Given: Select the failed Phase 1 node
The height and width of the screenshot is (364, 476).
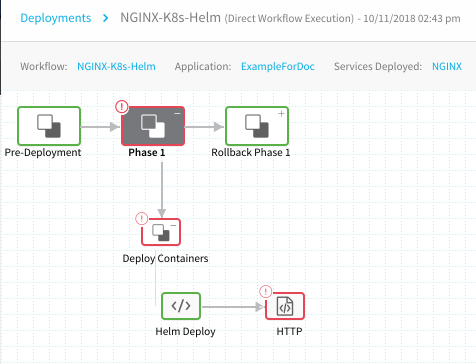Looking at the screenshot, I should 153,126.
